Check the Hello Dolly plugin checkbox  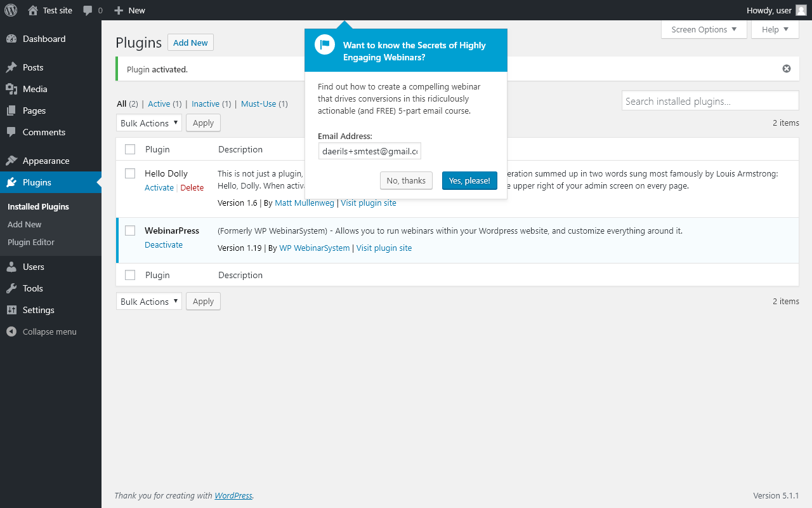[x=130, y=173]
